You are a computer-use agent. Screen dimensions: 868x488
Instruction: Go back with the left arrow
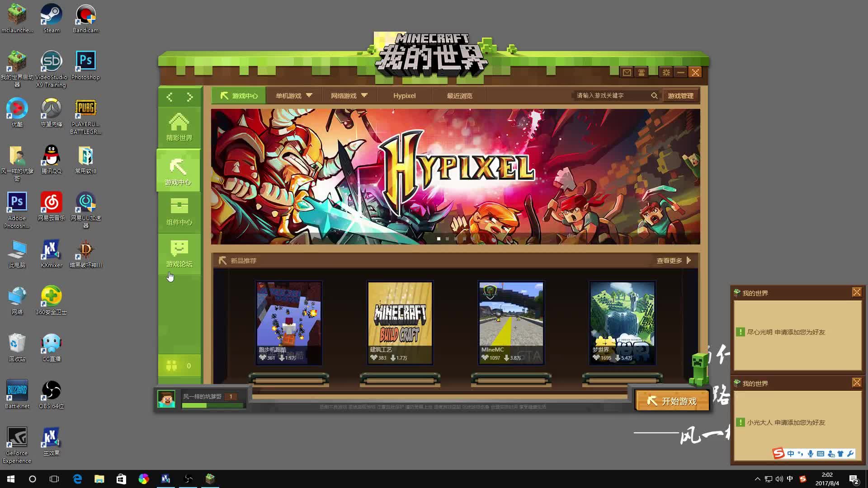(x=170, y=97)
